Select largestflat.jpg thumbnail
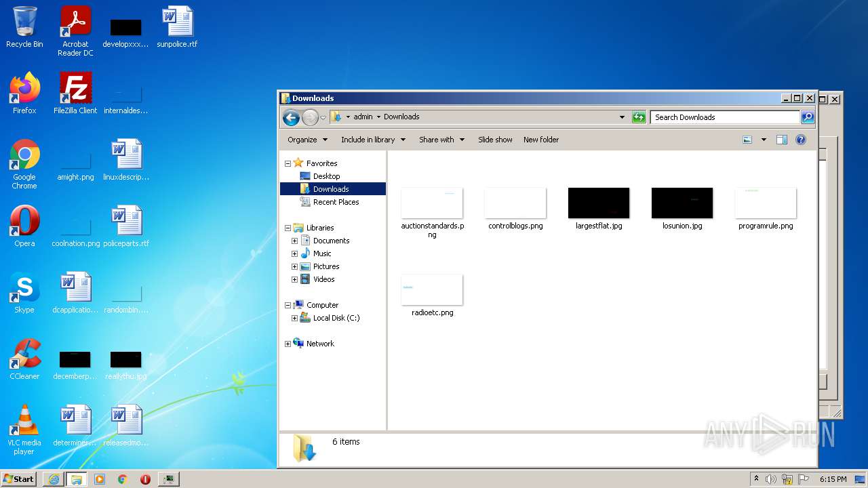The image size is (868, 488). click(x=599, y=209)
